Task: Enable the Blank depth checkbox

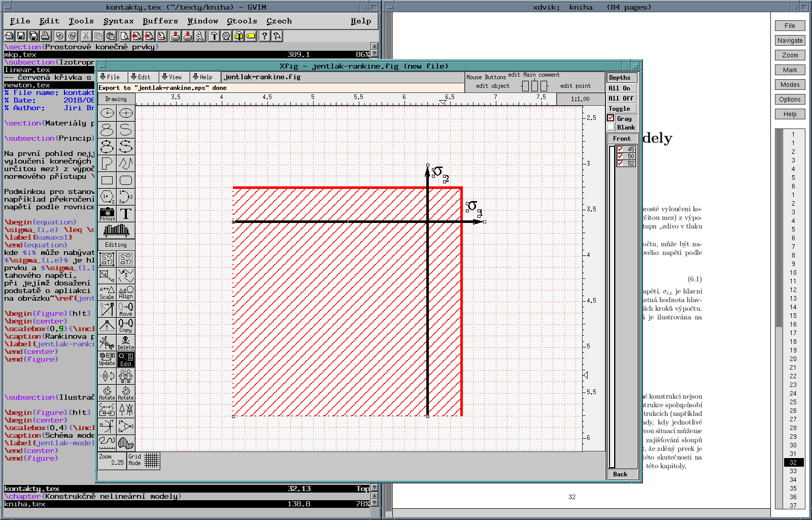Action: 611,127
